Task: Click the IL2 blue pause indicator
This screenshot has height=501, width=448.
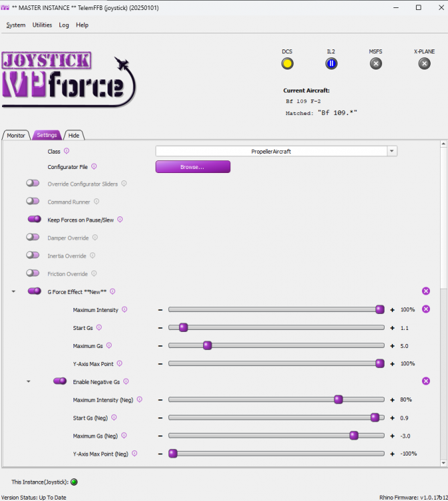Action: click(331, 63)
